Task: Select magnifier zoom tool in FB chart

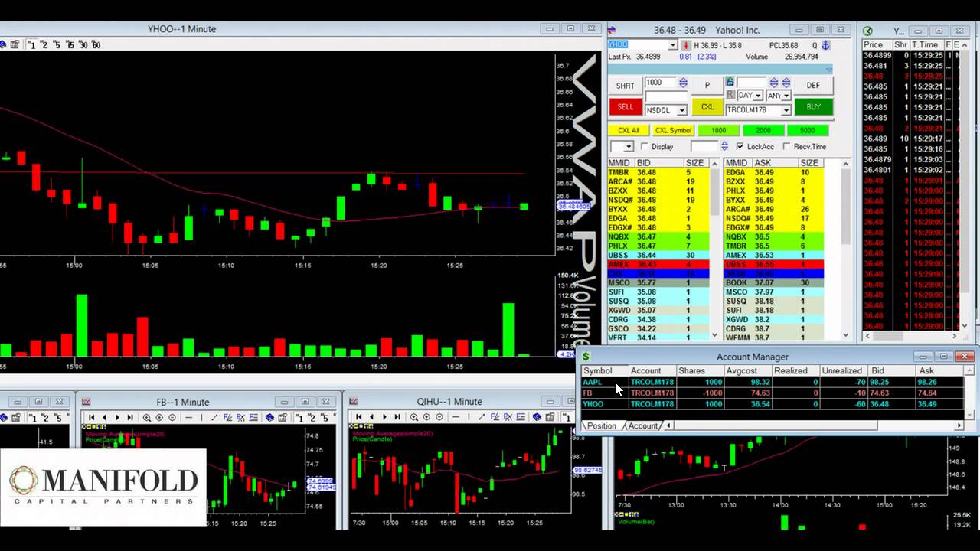Action: (x=147, y=417)
